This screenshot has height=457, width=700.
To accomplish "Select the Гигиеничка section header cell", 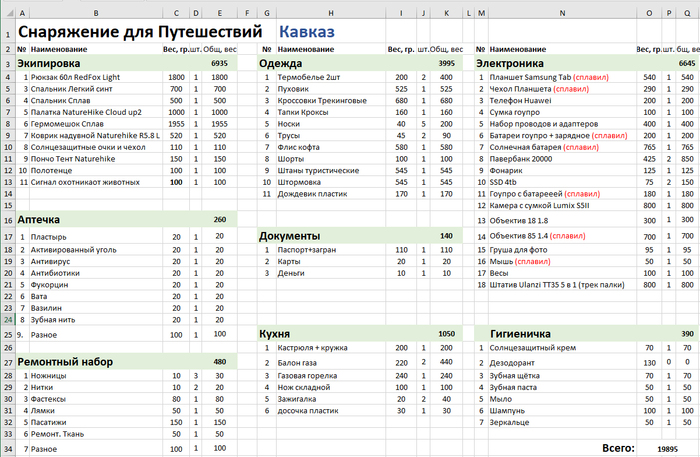I will (522, 333).
